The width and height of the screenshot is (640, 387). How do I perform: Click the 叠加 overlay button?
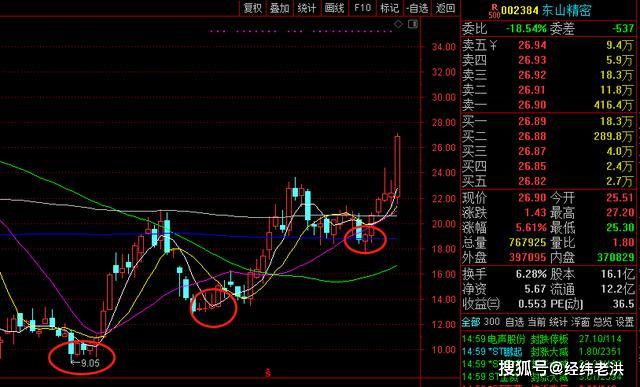pyautogui.click(x=280, y=8)
